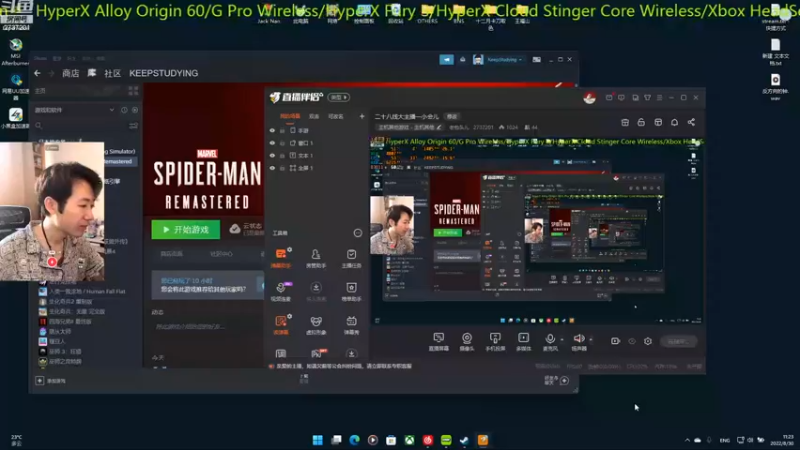This screenshot has width=800, height=450.
Task: Open Microsoft Edge from the taskbar
Action: pyautogui.click(x=355, y=440)
